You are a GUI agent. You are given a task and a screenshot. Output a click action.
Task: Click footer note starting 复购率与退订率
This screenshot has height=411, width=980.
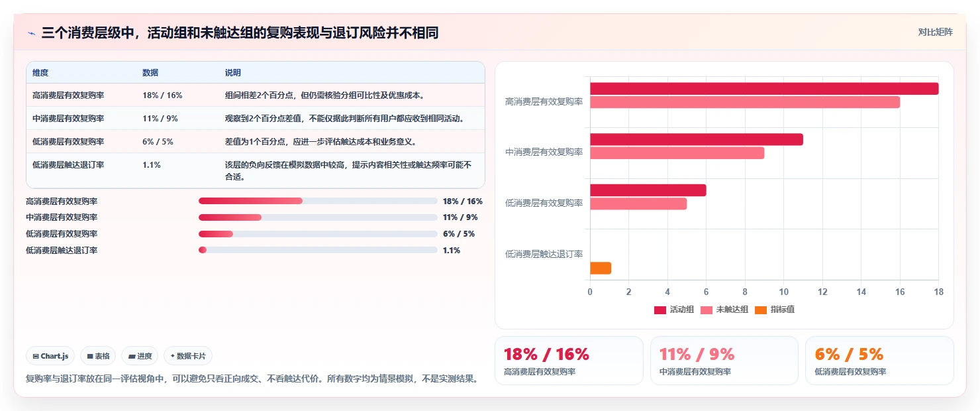click(x=252, y=379)
